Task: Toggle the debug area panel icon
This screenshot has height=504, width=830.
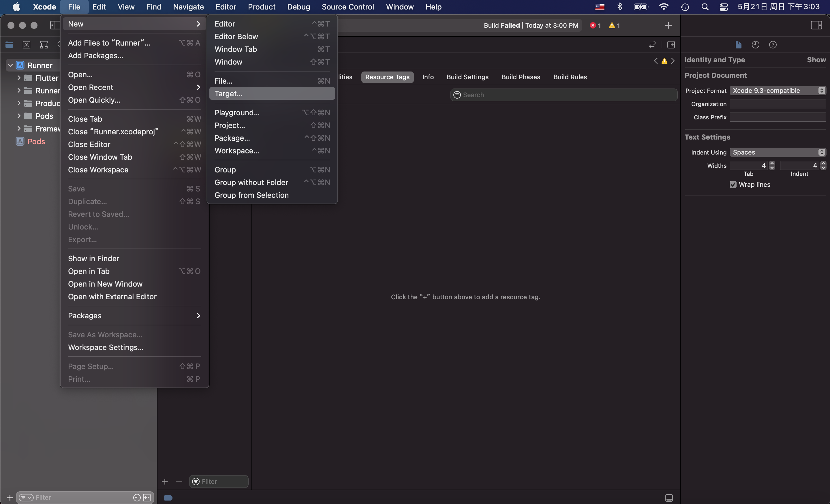Action: tap(669, 498)
